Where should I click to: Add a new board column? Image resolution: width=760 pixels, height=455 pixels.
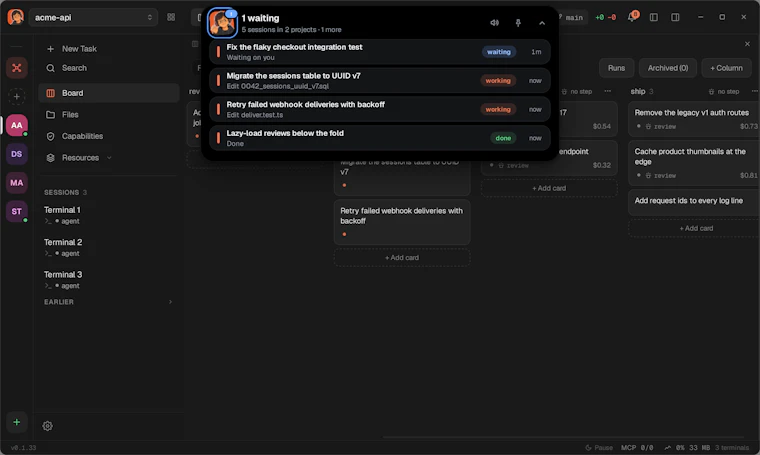[x=726, y=68]
